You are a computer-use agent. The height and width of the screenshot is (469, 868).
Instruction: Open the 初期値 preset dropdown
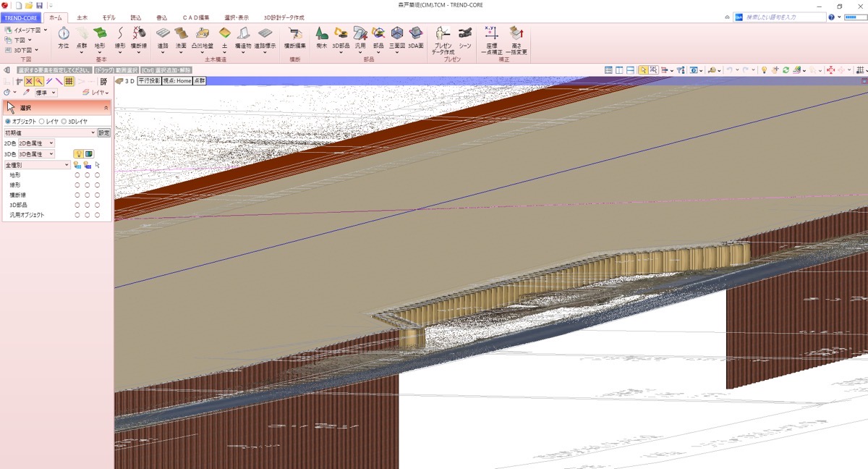(50, 132)
